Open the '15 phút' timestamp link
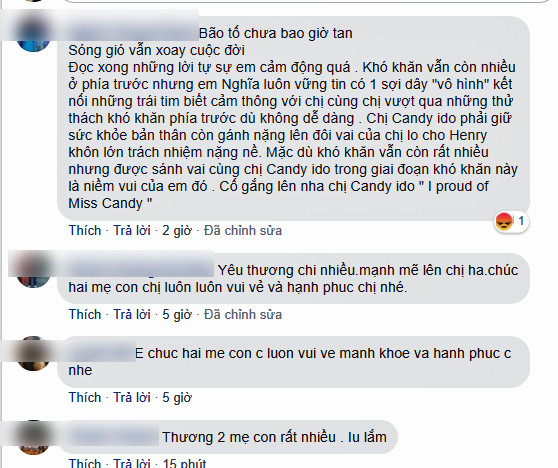 [x=184, y=463]
